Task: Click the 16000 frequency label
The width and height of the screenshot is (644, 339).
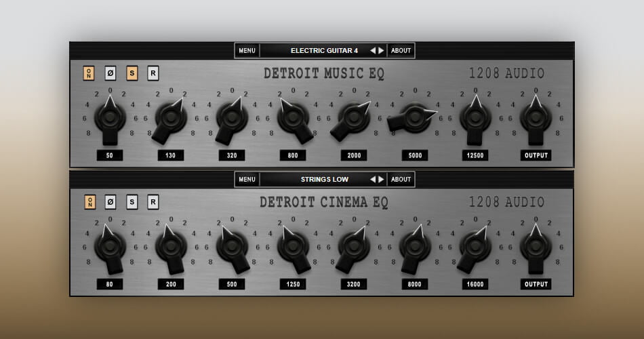Action: tap(475, 284)
